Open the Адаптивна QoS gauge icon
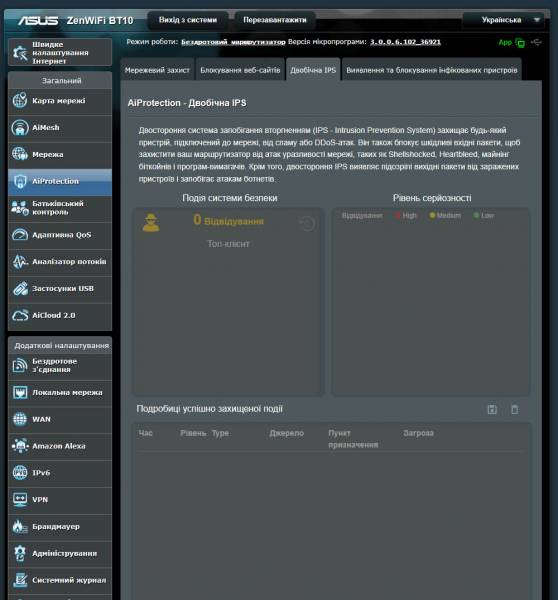Viewport: 558px width, 600px height. coord(20,235)
